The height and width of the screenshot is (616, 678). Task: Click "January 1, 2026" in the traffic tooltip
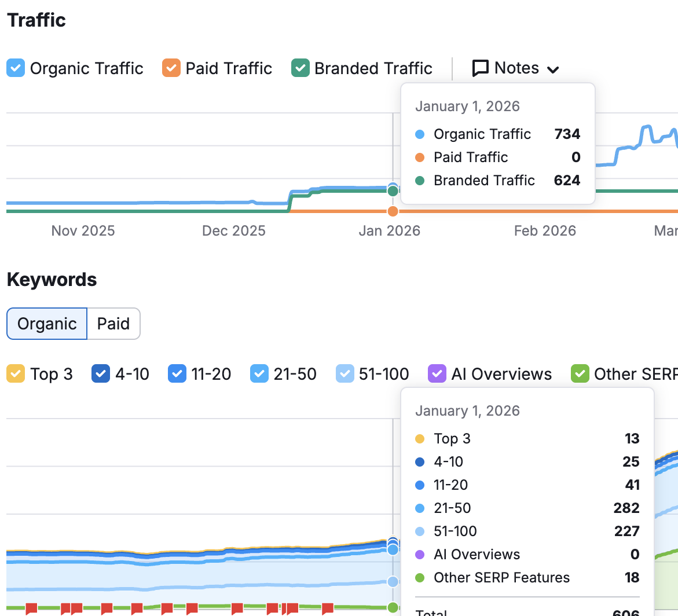click(467, 107)
